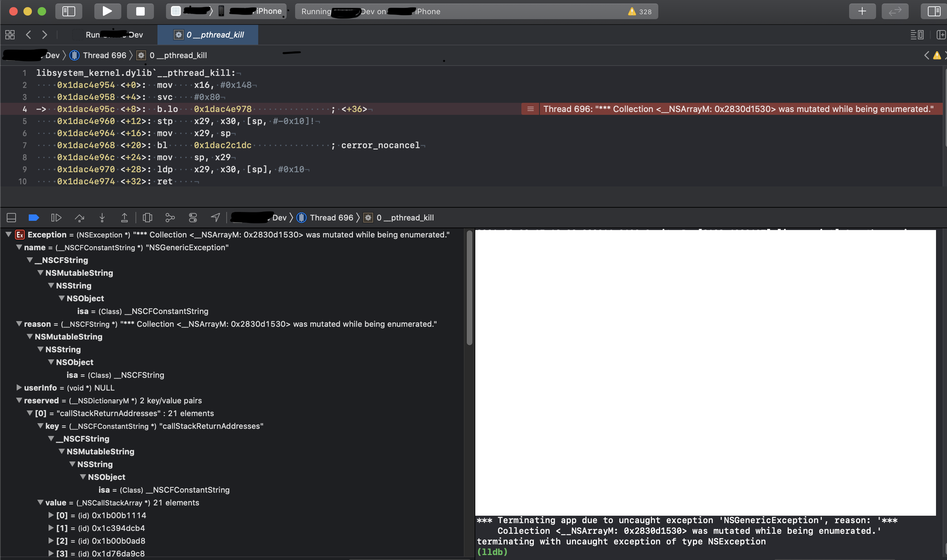
Task: Go forward with the right chevron
Action: coord(45,35)
